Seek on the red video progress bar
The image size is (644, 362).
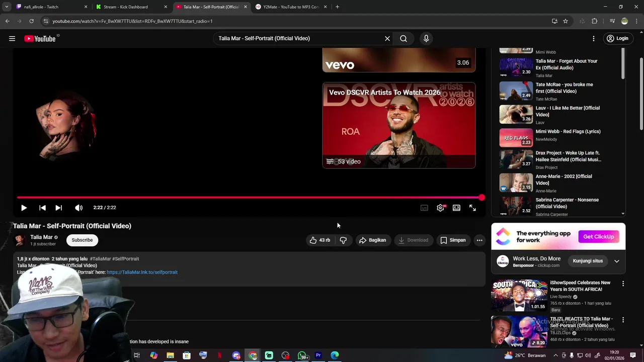[249, 198]
